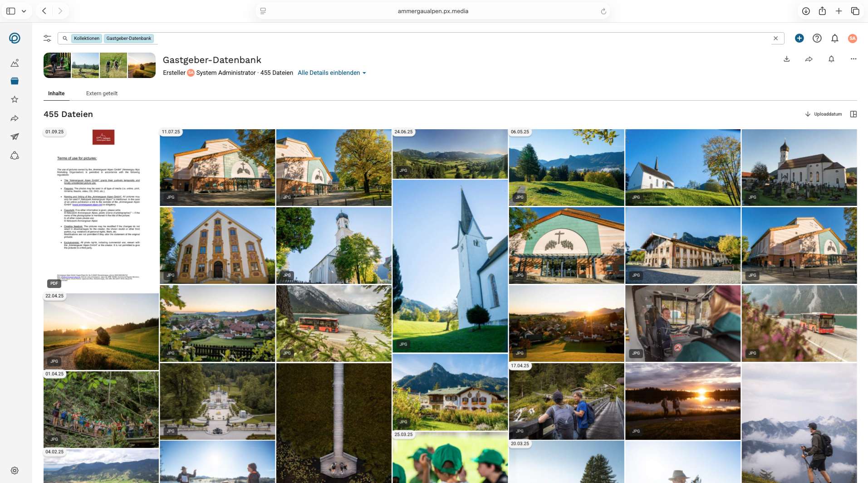Open Collections from the left sidebar

click(x=15, y=81)
